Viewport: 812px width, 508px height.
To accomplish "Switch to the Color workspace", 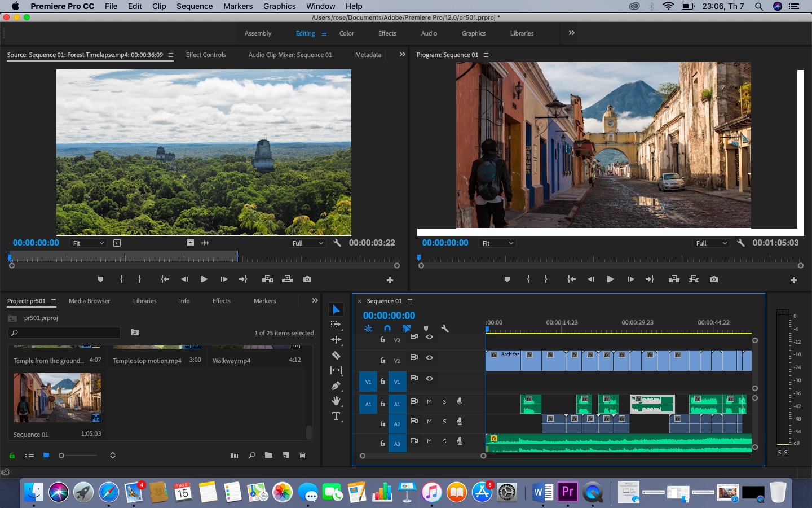I will click(347, 33).
